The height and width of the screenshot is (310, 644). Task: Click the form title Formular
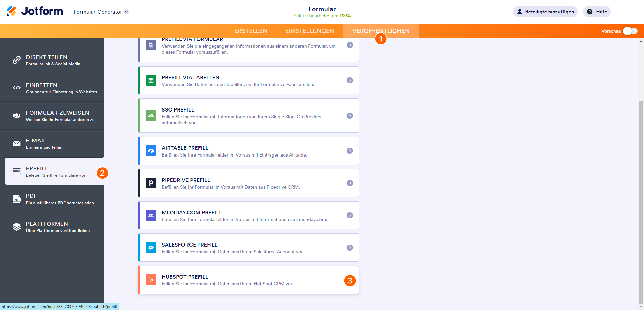(322, 9)
